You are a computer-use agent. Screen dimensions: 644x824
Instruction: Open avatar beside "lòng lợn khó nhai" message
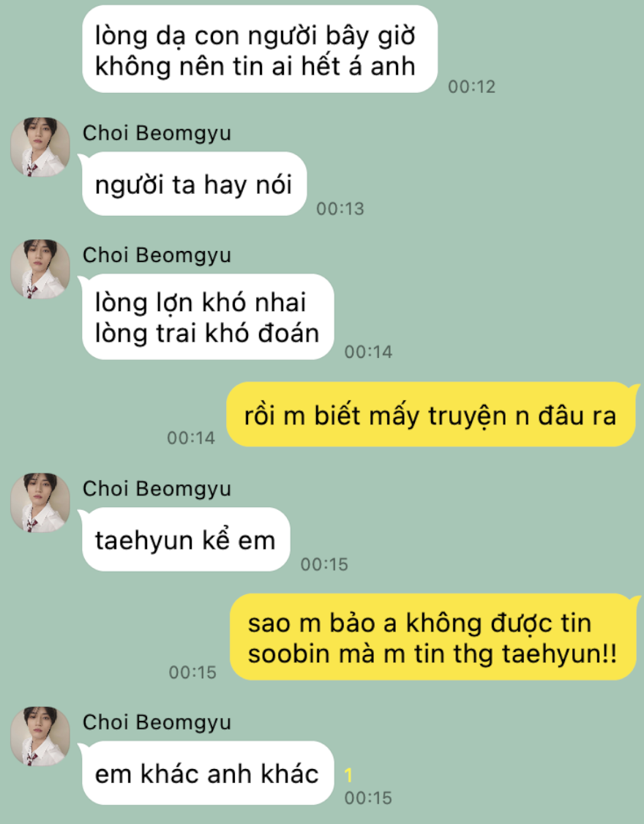40,269
